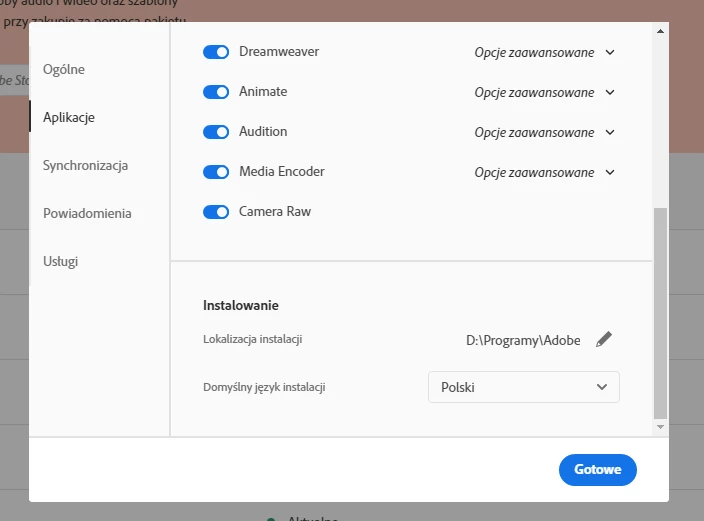Open the Ogólne settings tab
This screenshot has height=521, width=704.
click(64, 70)
